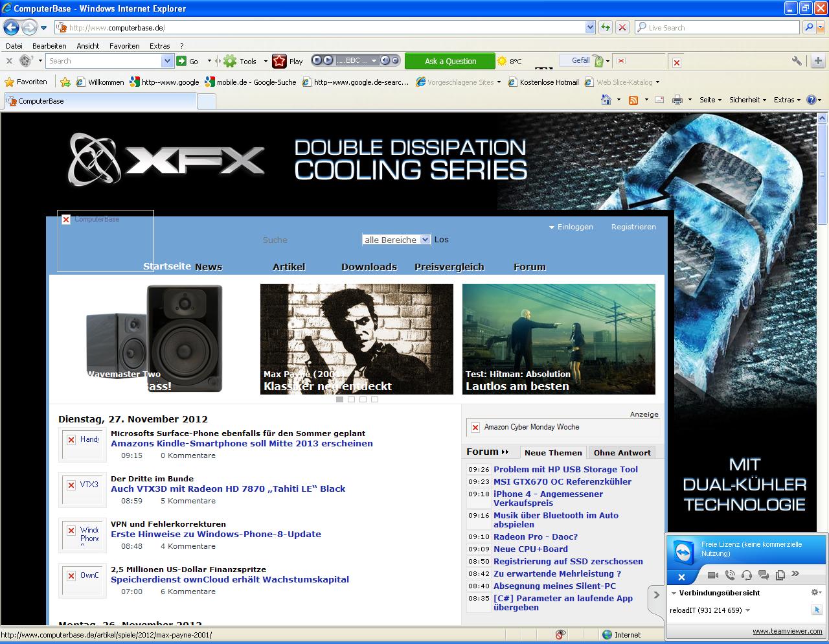Open TeamViewer gear options dropdown

[x=816, y=592]
